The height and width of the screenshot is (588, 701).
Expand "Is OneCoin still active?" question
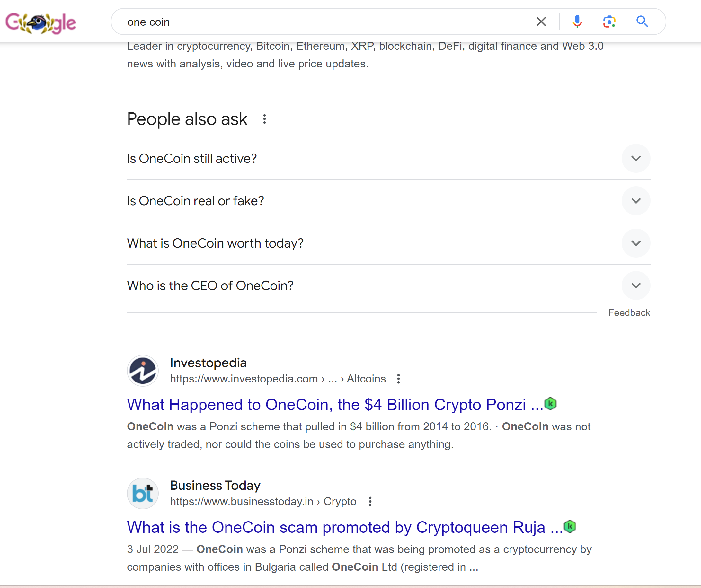[635, 159]
